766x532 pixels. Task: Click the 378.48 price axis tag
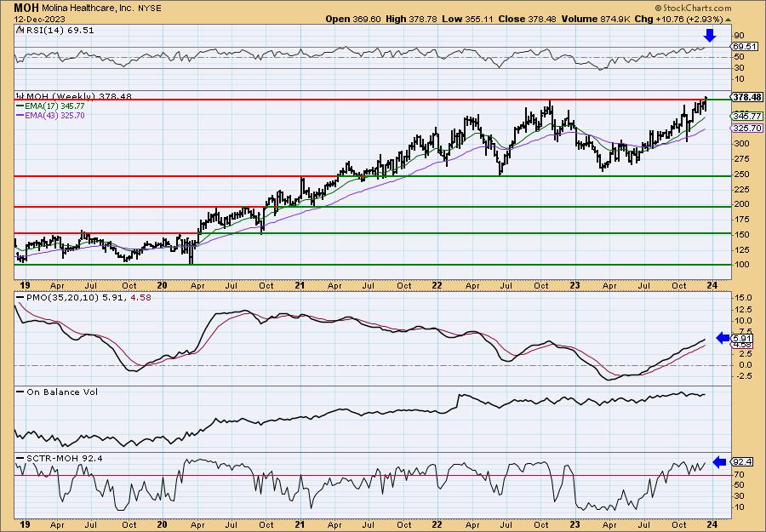coord(747,97)
